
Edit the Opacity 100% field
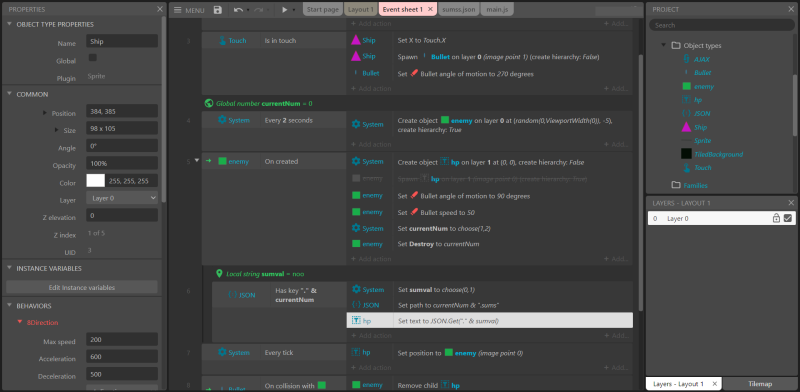[122, 163]
